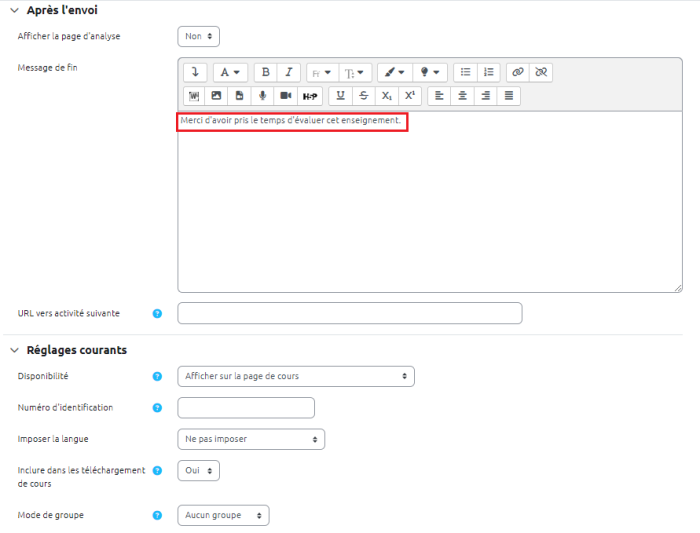This screenshot has height=533, width=700.
Task: Open the 'Afficher la page d'analyse' dropdown
Action: (198, 36)
